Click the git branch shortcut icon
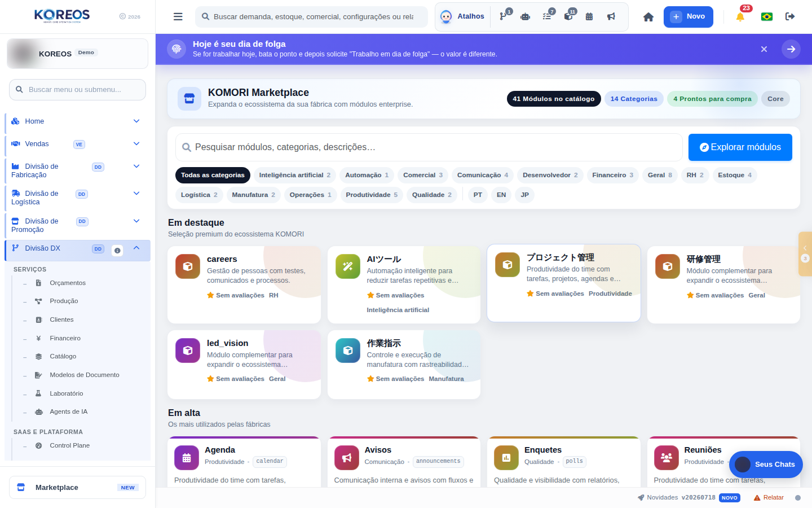 (x=504, y=16)
